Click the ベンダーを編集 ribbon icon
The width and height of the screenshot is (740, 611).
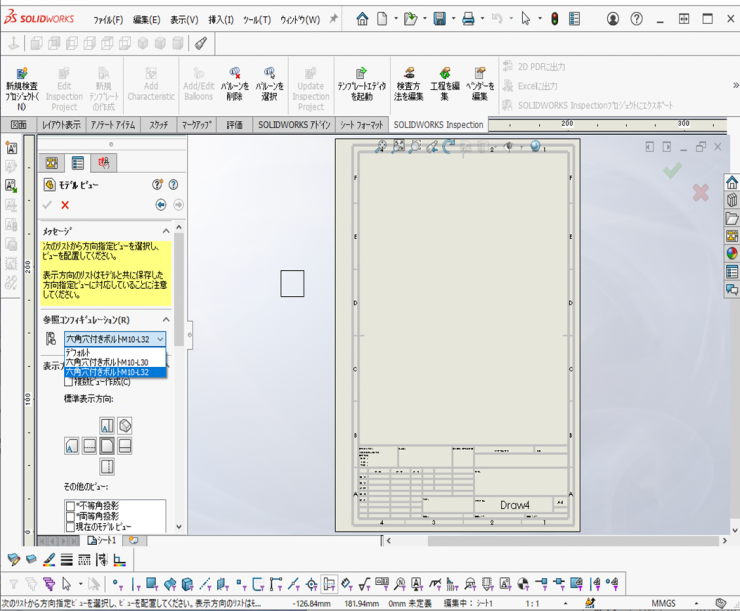(x=480, y=74)
